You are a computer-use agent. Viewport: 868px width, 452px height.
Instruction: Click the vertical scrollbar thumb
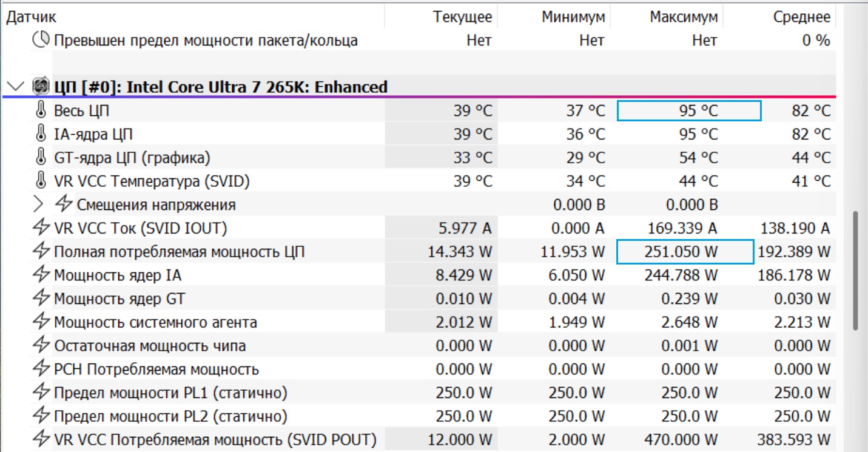coord(855,271)
